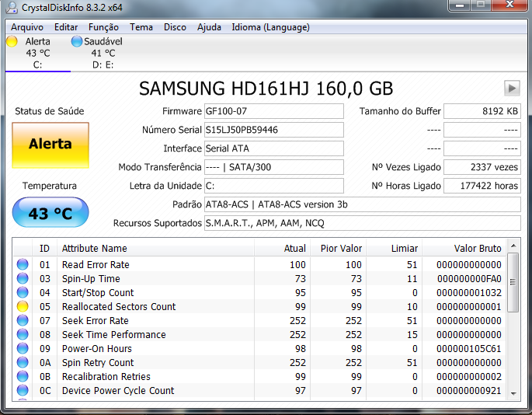Click the Número Serial field
This screenshot has height=415, width=532.
click(x=273, y=130)
